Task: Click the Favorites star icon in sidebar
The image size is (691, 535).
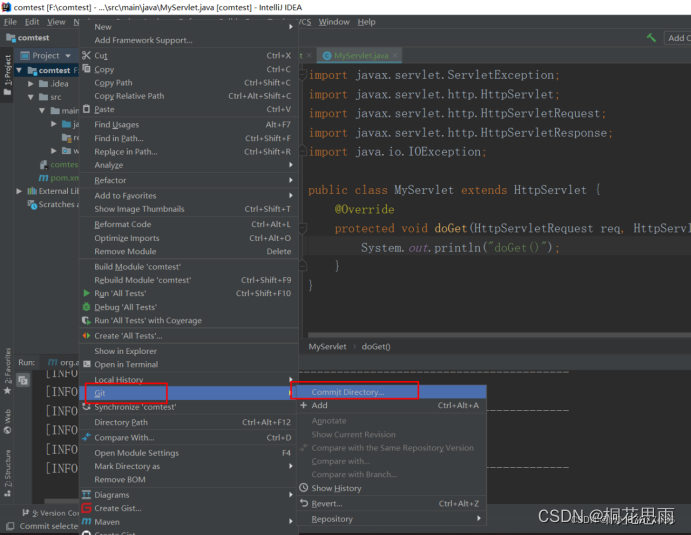Action: pyautogui.click(x=7, y=390)
